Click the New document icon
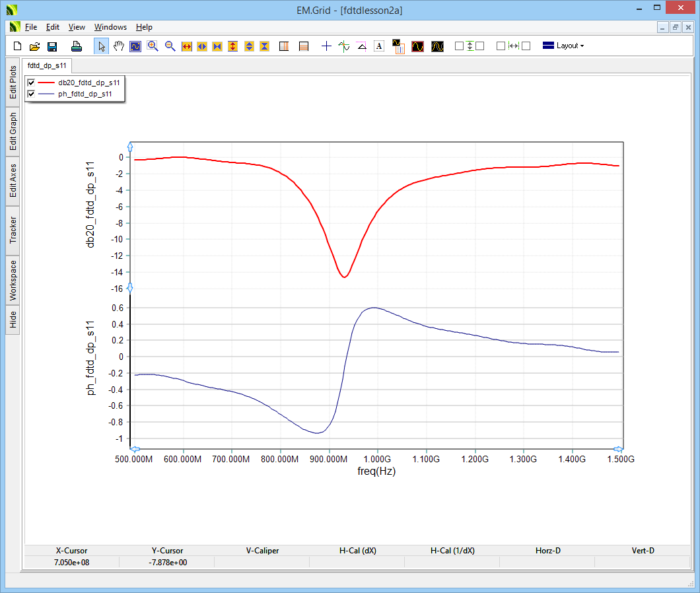 [18, 46]
